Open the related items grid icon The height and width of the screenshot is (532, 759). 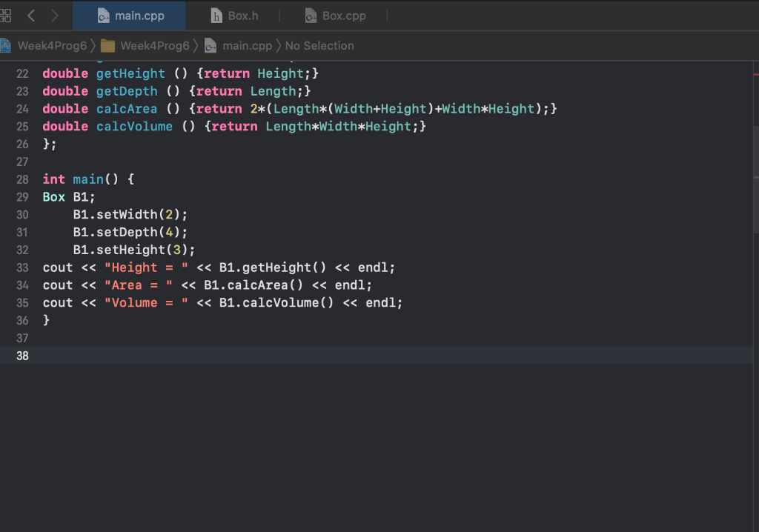pos(5,16)
